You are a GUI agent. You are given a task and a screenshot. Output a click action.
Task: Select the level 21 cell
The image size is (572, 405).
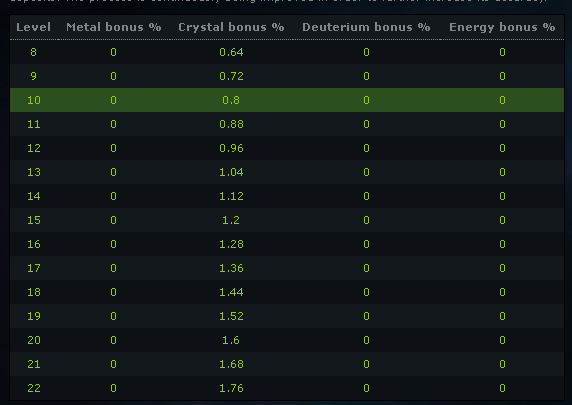coord(34,364)
